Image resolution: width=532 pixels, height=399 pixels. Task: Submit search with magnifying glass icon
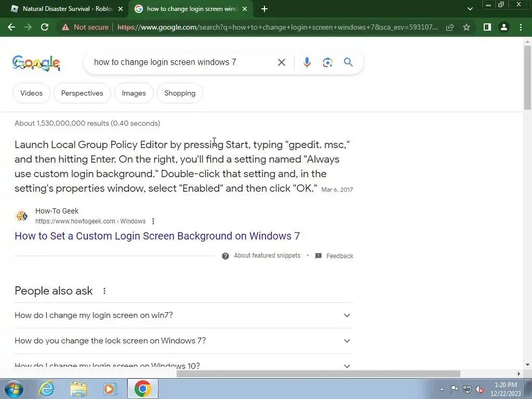pos(348,62)
